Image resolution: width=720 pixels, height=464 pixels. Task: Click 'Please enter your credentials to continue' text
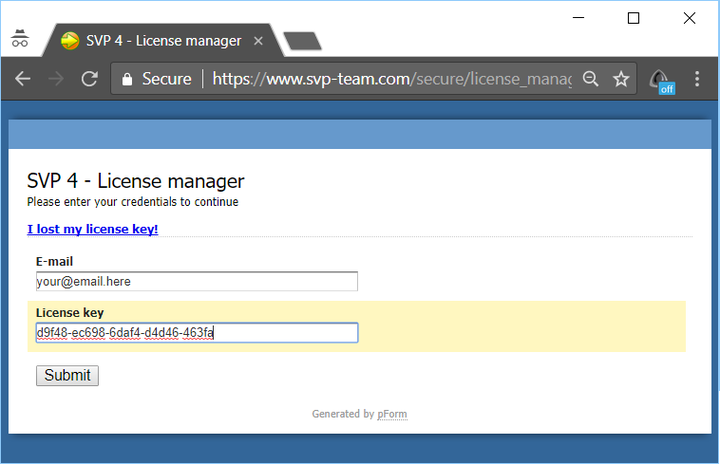(133, 202)
